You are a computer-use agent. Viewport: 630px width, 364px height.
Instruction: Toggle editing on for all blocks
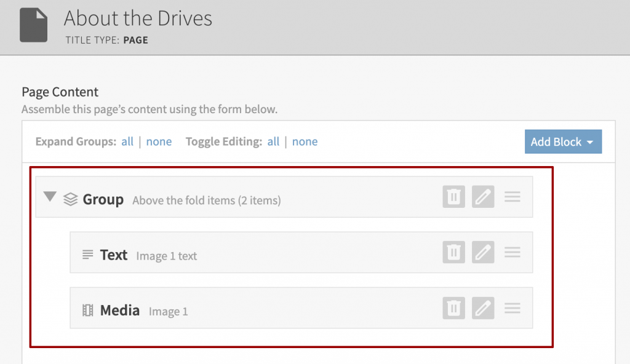click(x=273, y=141)
